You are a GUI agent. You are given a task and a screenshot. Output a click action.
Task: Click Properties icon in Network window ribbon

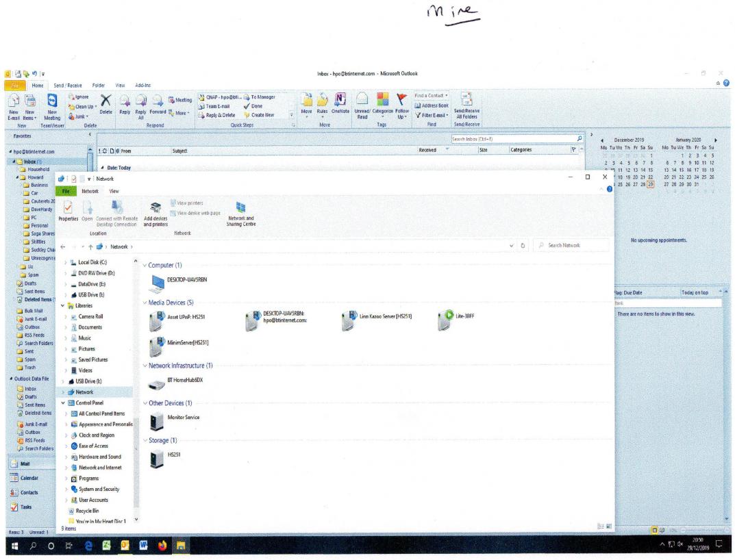pos(68,211)
